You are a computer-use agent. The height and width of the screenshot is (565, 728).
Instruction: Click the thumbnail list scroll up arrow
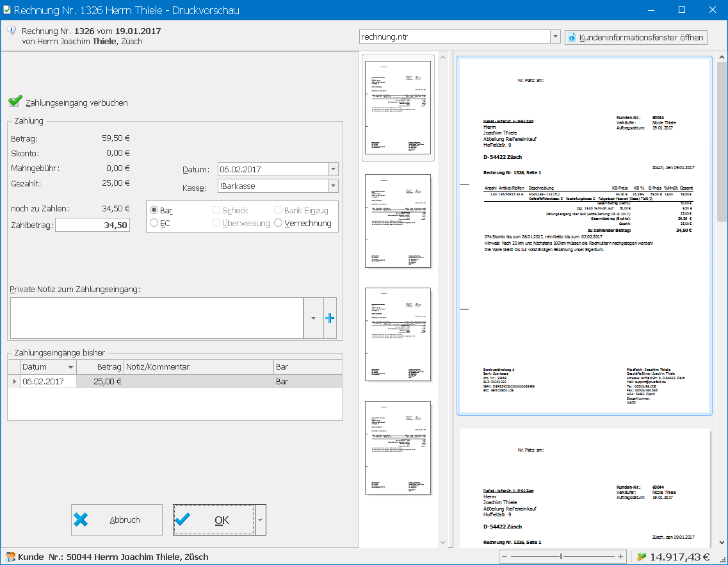point(442,57)
